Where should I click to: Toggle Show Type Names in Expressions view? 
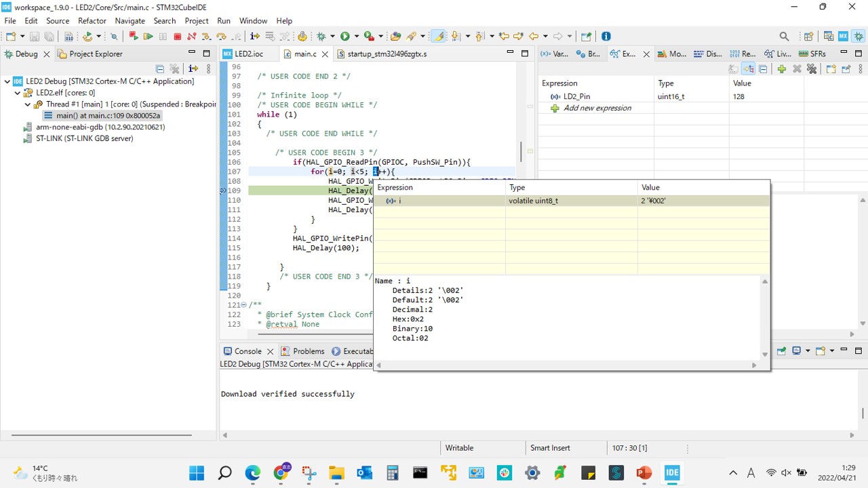pos(733,68)
